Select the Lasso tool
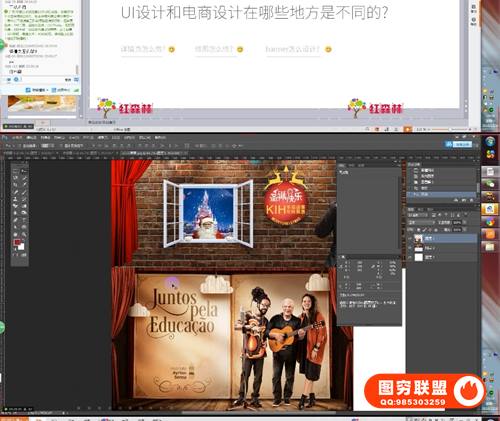The width and height of the screenshot is (500, 421). (15, 178)
